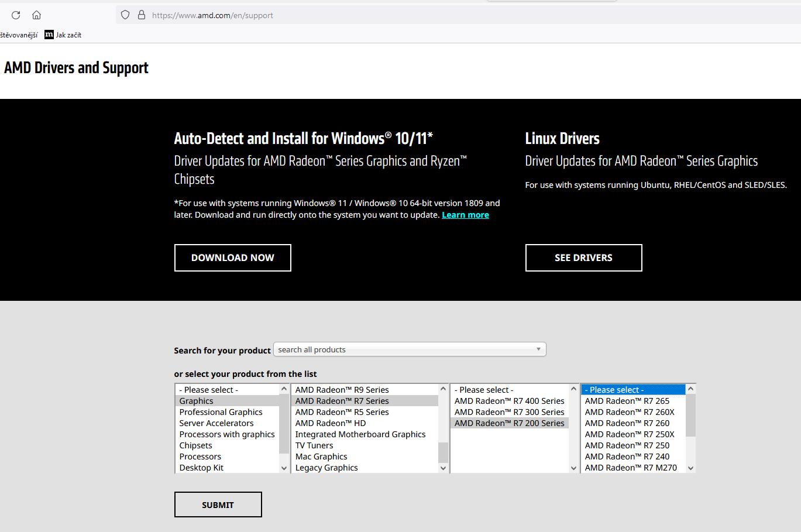Choose Legacy Graphics in second list
Screen dimensions: 801x532
point(326,468)
